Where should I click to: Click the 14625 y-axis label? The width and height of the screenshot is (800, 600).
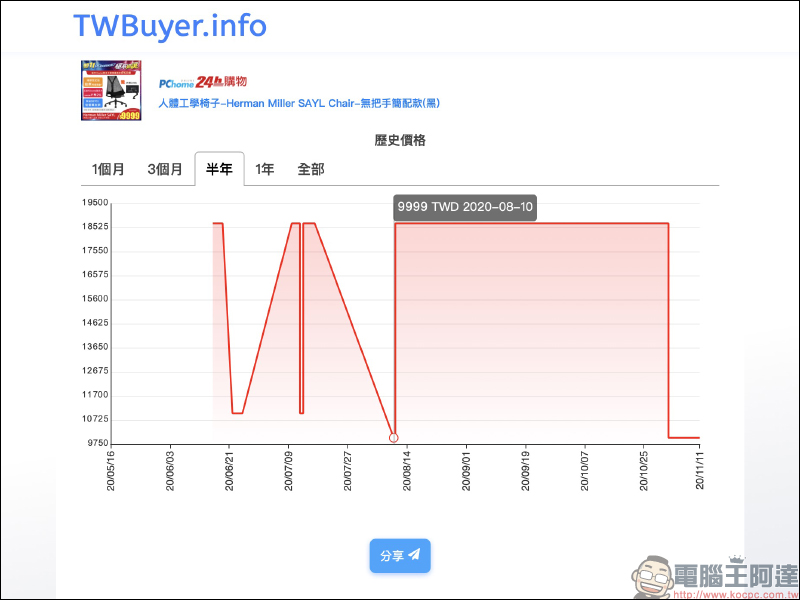tap(95, 323)
